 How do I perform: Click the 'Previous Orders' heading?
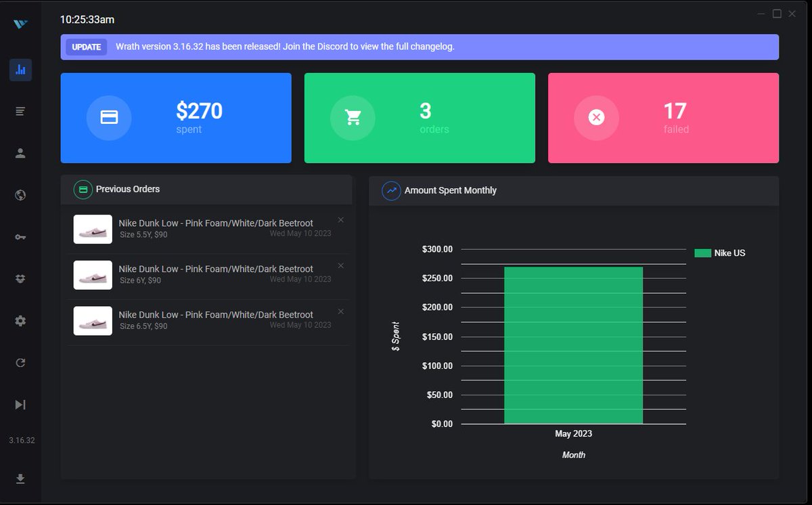(x=128, y=189)
